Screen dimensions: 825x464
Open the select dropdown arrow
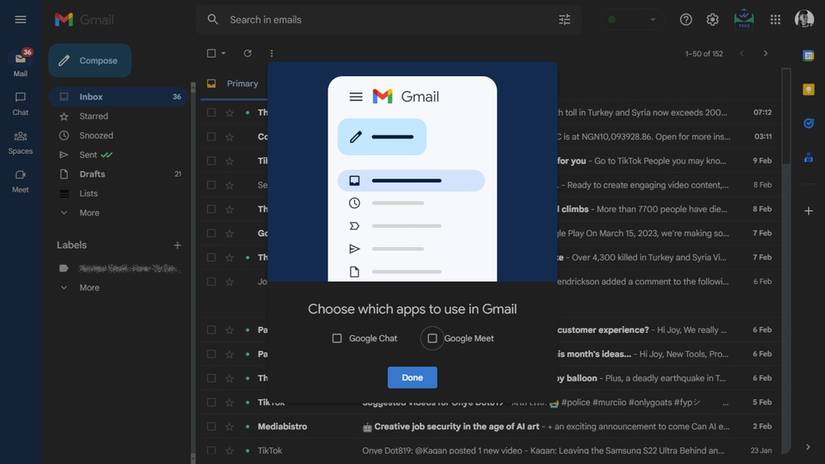(224, 53)
